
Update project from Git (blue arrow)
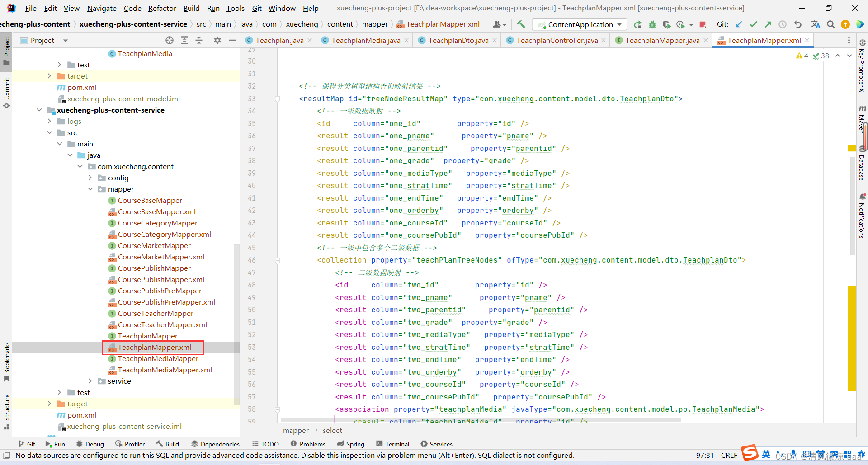coord(739,24)
